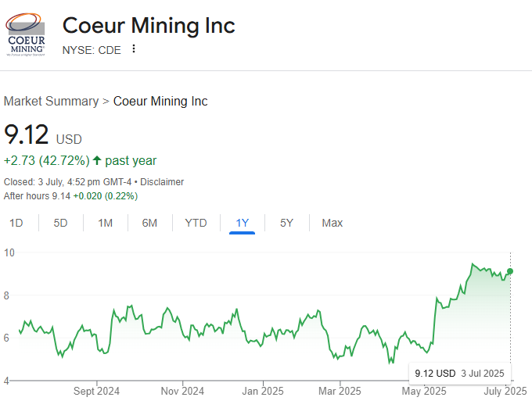Screen dimensions: 532x408
Task: Select the 5D time range tab
Action: pos(60,223)
